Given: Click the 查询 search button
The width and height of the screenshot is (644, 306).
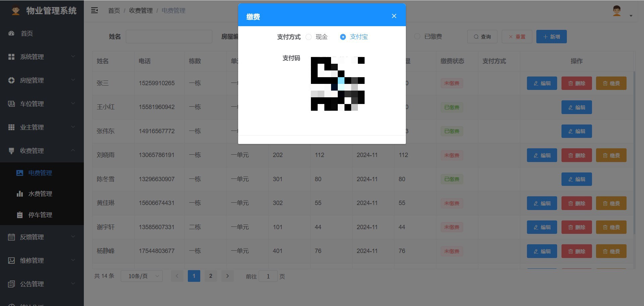Looking at the screenshot, I should coord(482,37).
